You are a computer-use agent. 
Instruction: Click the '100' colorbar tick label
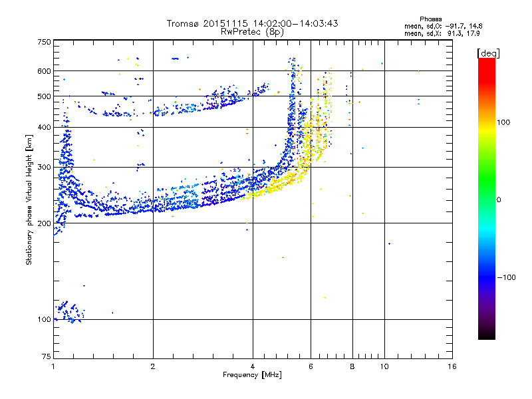[503, 122]
